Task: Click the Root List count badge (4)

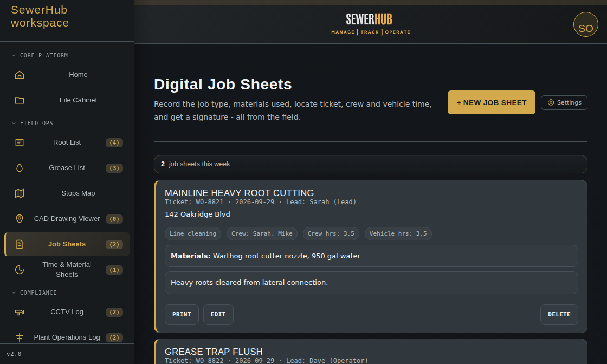Action: point(114,143)
